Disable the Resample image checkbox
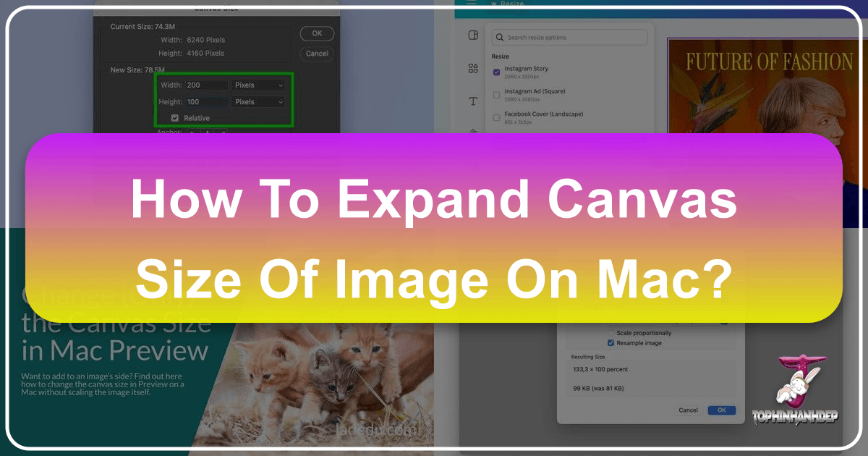Screen dimensions: 868x456 click(610, 342)
